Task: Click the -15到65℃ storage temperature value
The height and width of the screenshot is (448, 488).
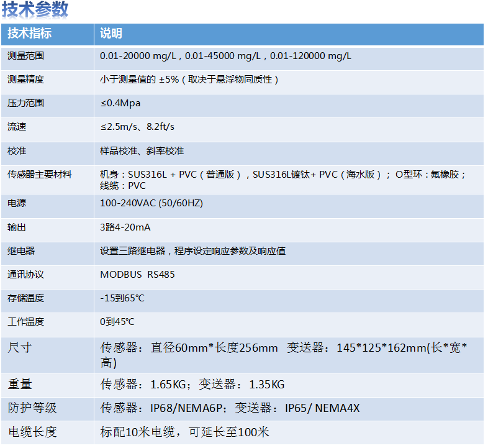Action: click(122, 298)
